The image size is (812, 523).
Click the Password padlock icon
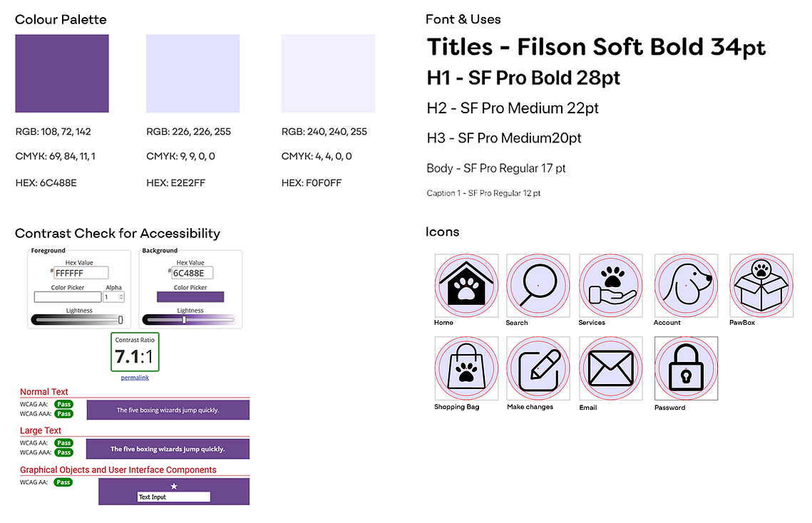(x=686, y=368)
